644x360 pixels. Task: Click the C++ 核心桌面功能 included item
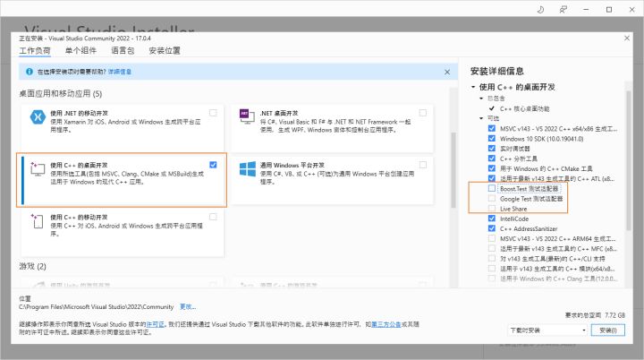click(524, 108)
